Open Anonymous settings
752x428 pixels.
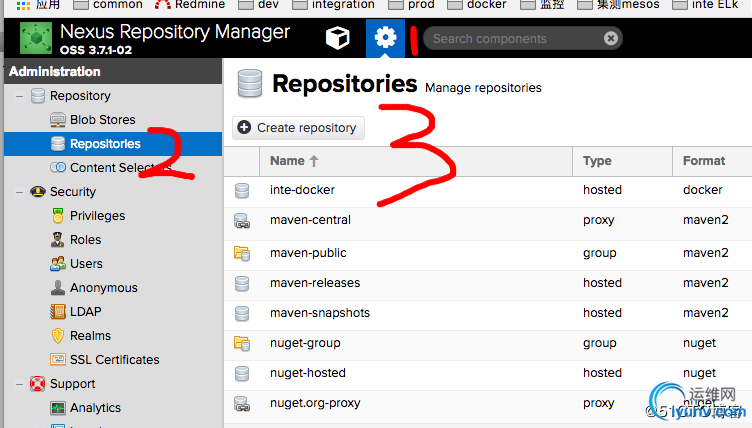tap(104, 287)
